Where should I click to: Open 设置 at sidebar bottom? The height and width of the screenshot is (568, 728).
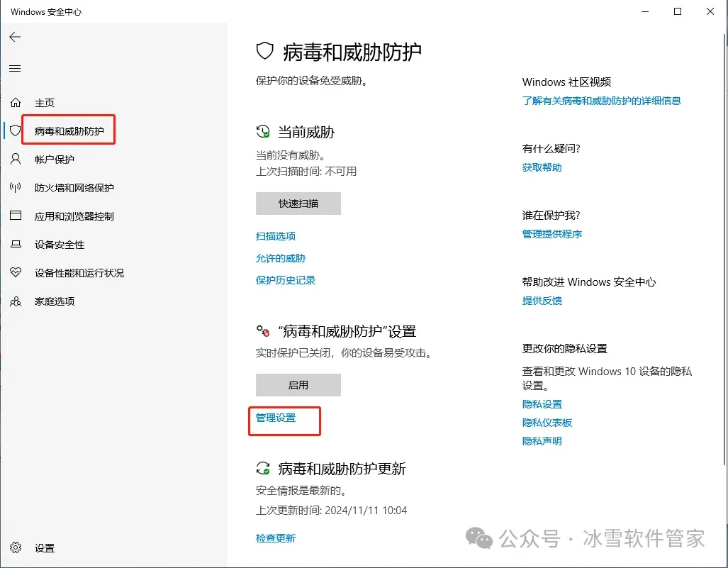[45, 548]
